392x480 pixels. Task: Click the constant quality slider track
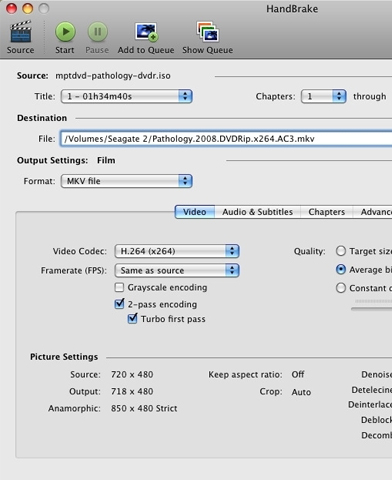coord(372,308)
